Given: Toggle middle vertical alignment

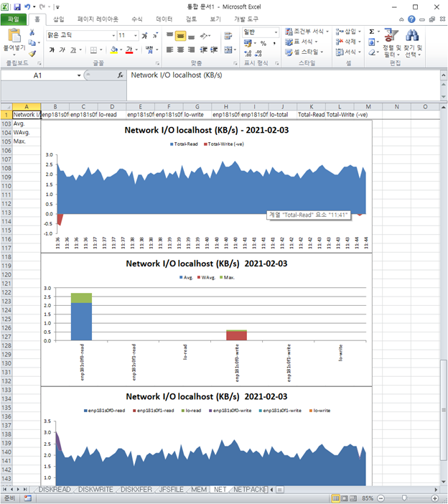Looking at the screenshot, I should [181, 36].
